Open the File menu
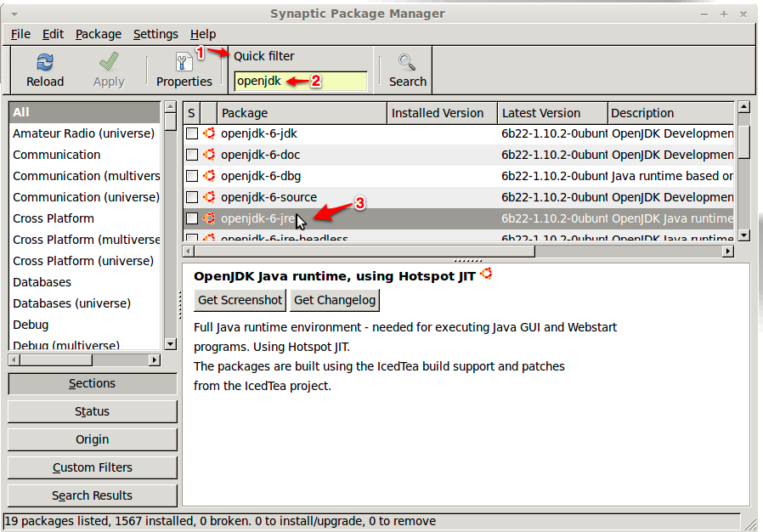Viewport: 763px width, 532px height. (20, 34)
